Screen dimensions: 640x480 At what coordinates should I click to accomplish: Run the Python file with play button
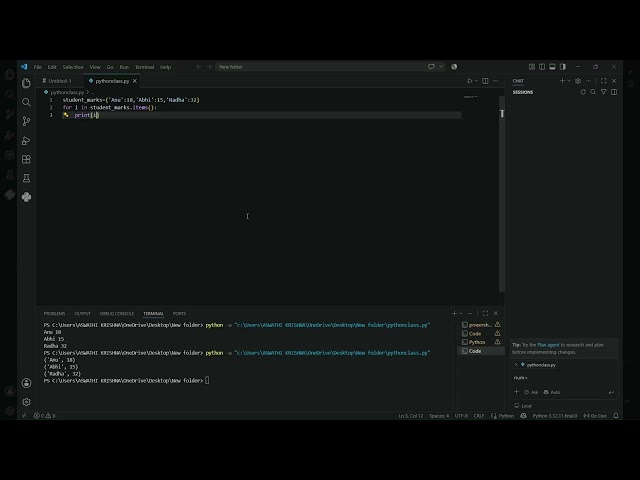[469, 81]
